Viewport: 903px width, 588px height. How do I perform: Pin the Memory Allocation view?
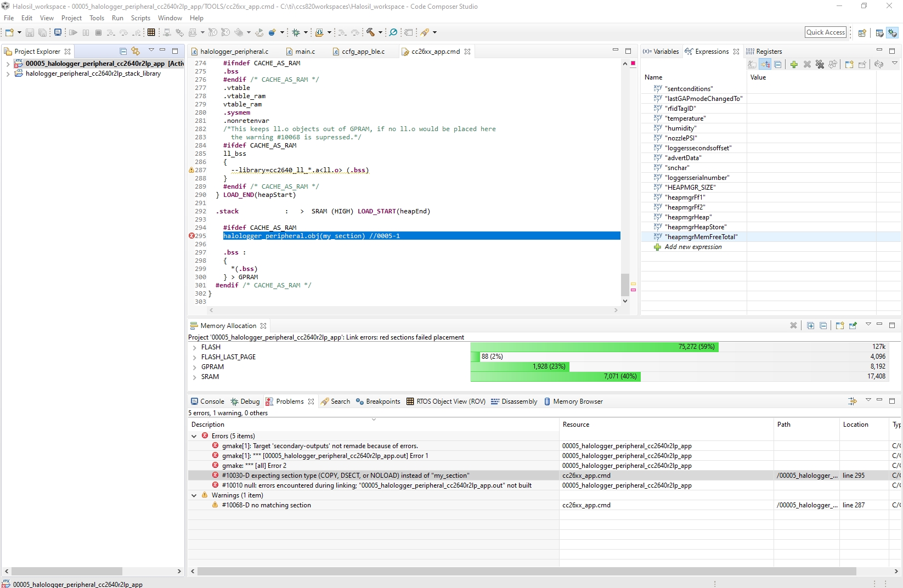(853, 325)
